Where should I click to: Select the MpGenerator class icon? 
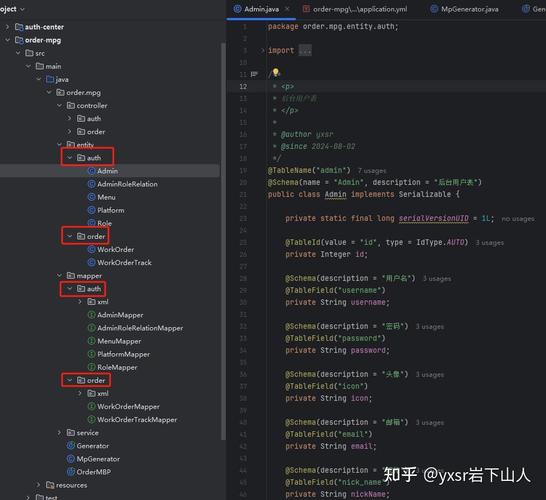tap(71, 459)
